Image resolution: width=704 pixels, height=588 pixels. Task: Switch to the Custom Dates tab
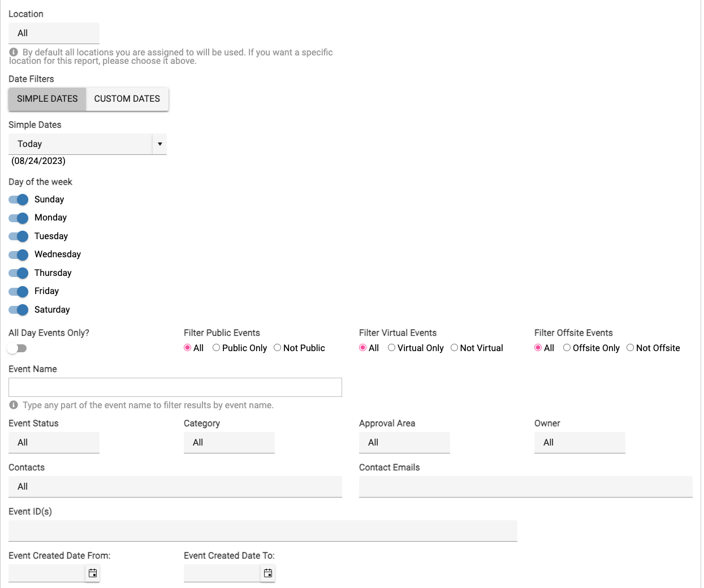(x=127, y=99)
